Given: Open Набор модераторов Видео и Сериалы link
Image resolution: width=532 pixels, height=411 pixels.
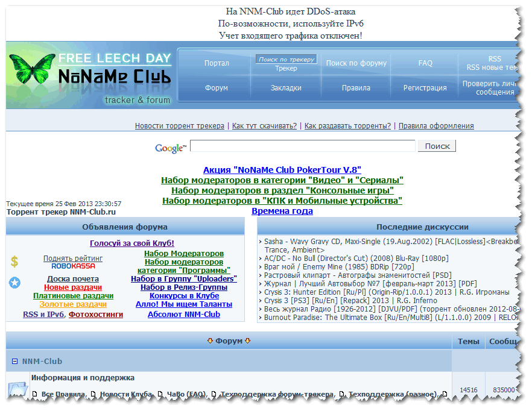Looking at the screenshot, I should click(x=282, y=180).
